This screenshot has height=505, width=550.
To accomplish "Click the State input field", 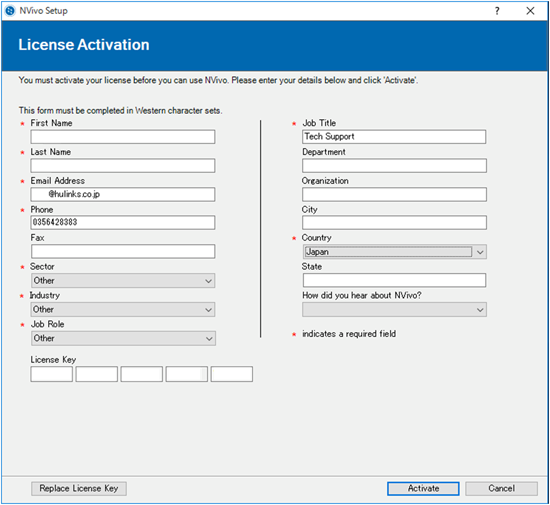I will tap(394, 280).
